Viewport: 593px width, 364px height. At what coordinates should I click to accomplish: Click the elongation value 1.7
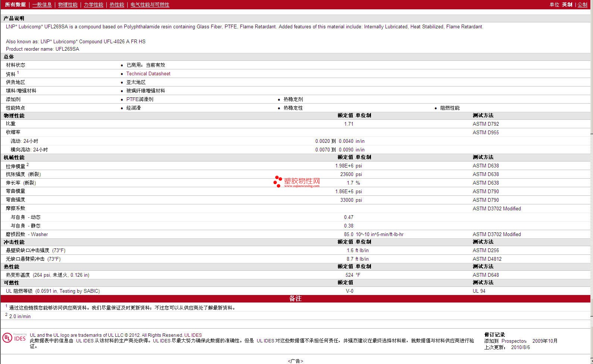pos(350,183)
